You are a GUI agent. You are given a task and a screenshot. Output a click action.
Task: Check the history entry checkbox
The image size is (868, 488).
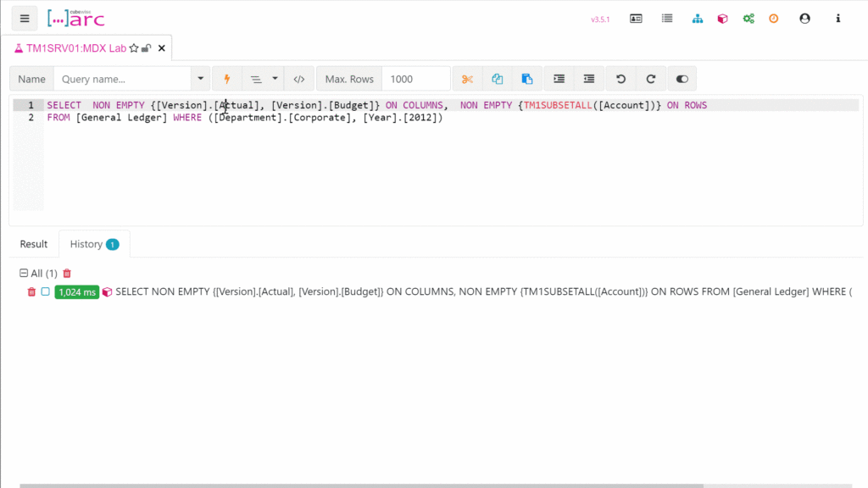[46, 291]
